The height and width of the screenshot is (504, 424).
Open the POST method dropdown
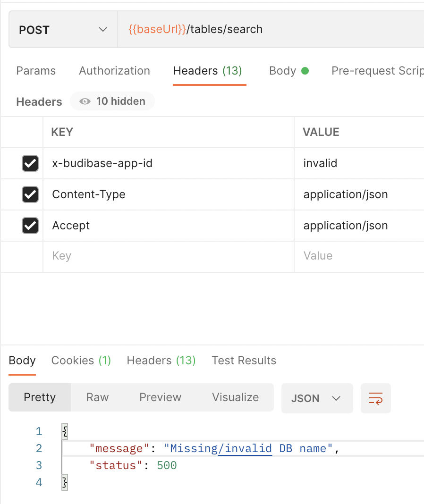[63, 29]
